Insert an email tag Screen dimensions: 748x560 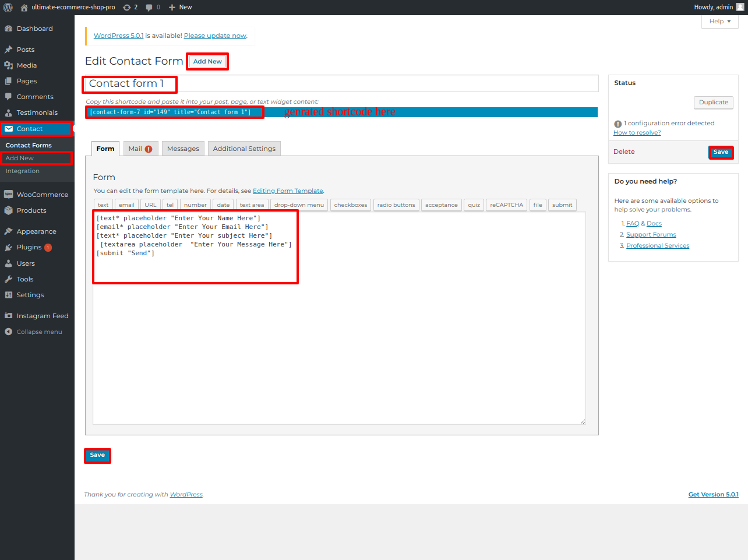[126, 205]
